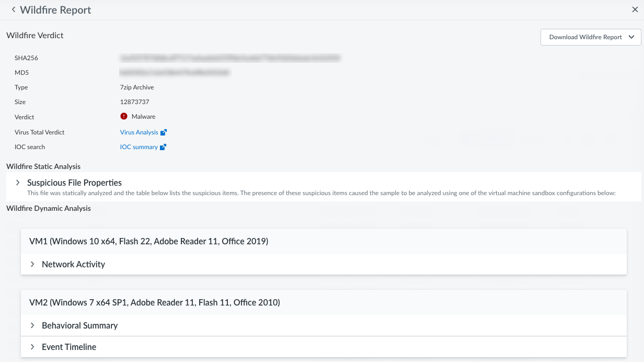Image resolution: width=644 pixels, height=362 pixels.
Task: Expand the Behavioral Summary chevron
Action: (32, 325)
